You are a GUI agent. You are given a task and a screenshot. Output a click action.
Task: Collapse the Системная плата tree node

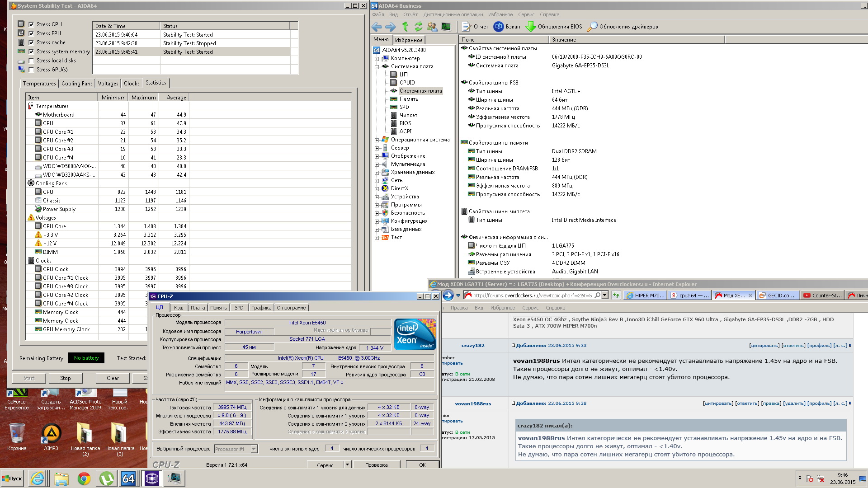(x=377, y=66)
